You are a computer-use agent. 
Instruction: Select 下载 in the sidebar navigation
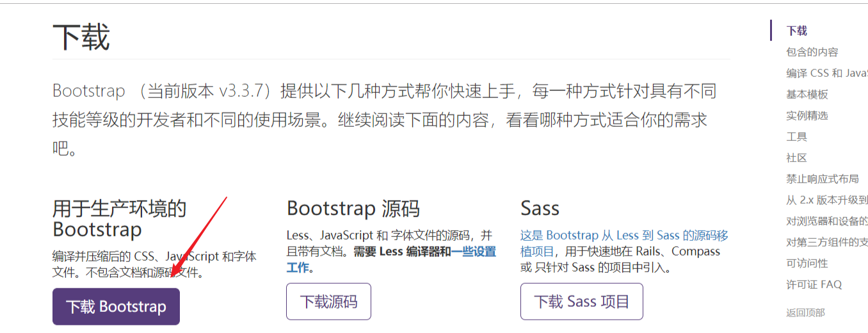pos(796,31)
